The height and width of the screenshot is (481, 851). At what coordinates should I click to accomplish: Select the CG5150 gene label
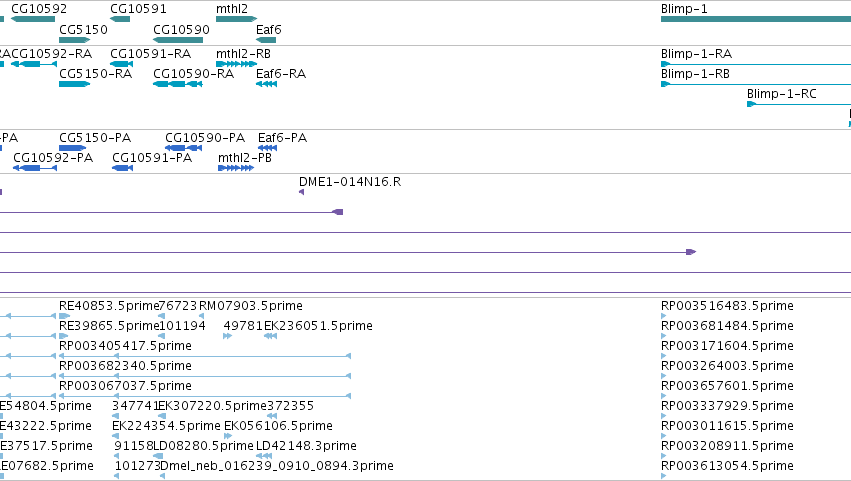tap(83, 30)
